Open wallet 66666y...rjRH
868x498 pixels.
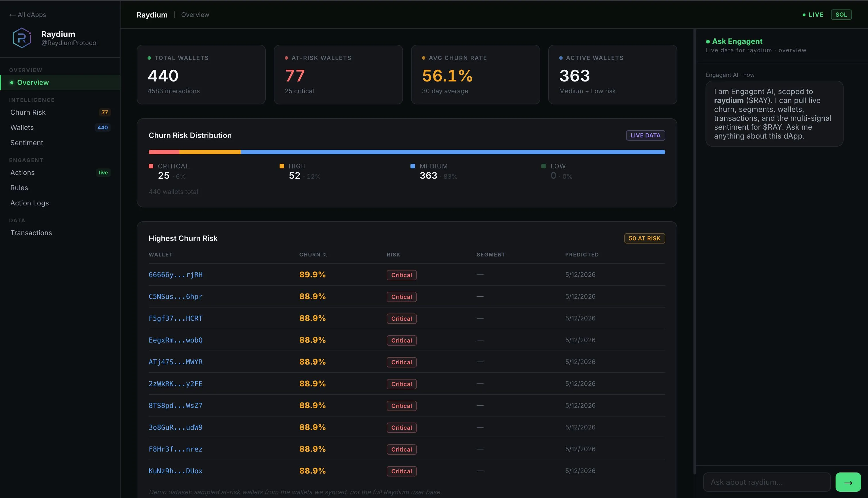(175, 275)
